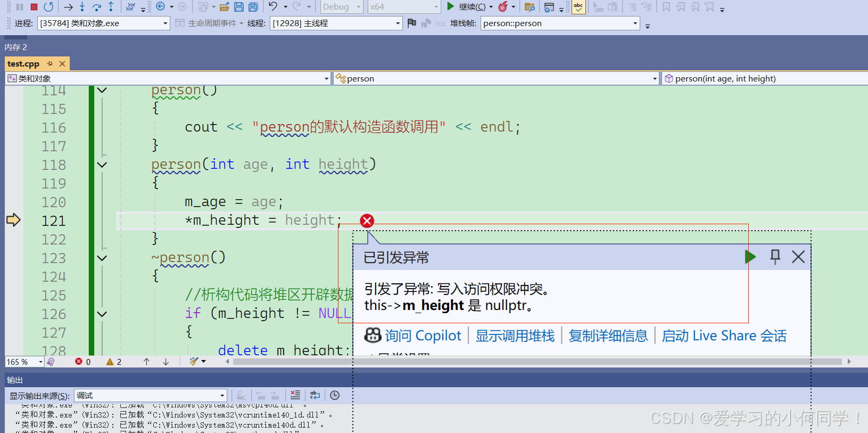Undo the last edit
The height and width of the screenshot is (433, 868).
pos(273,6)
